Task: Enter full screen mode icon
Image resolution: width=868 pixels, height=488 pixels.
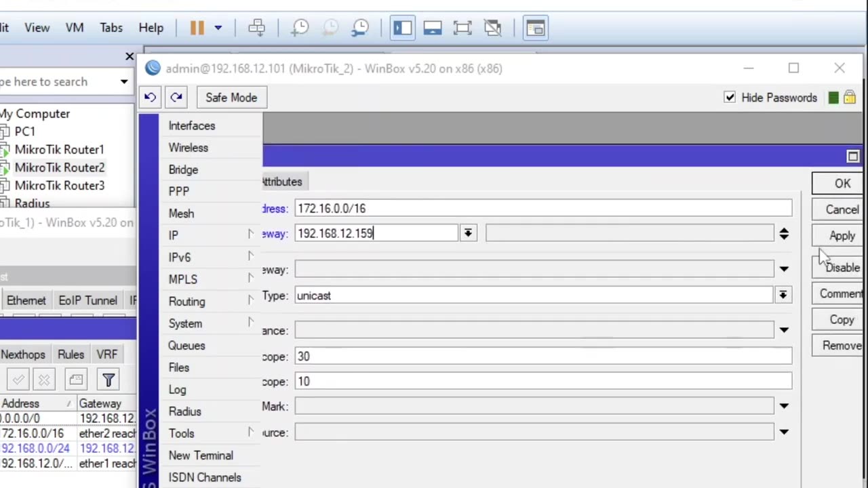Action: [x=462, y=28]
